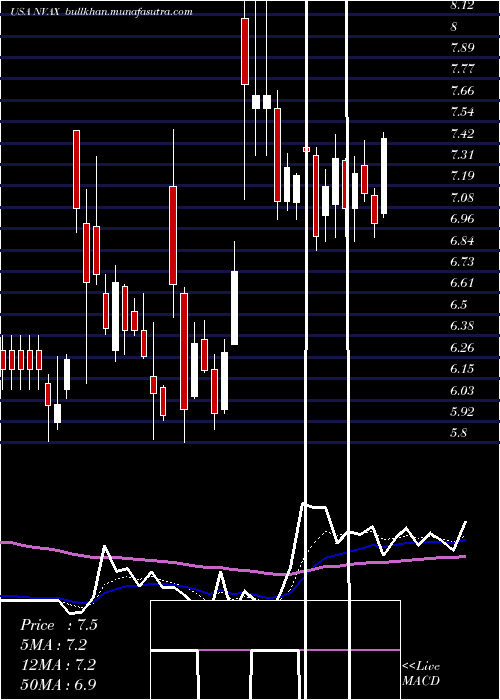Click the 6.15 price axis label

(462, 369)
